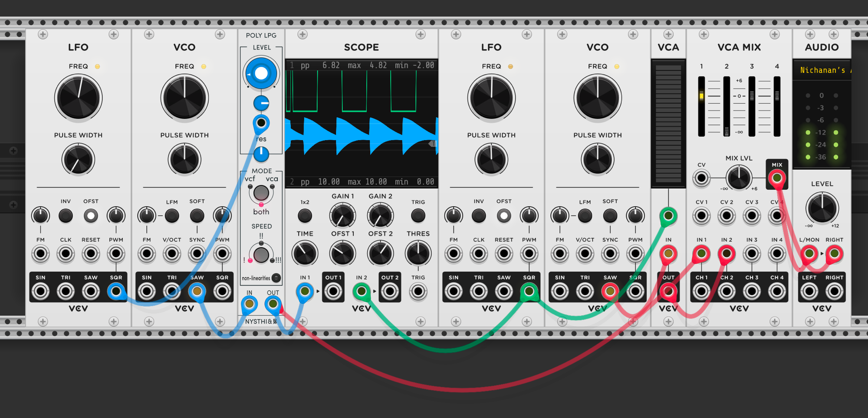Click the channel 1 fader on VCA MIX

(x=701, y=106)
